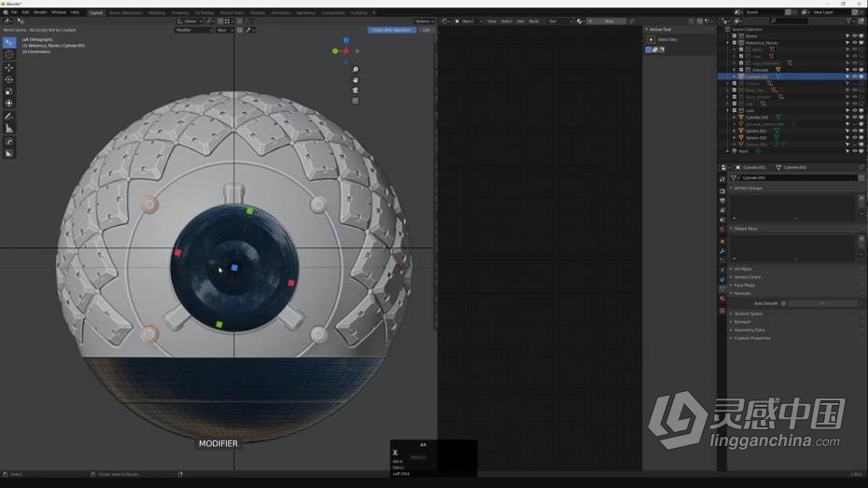868x488 pixels.
Task: Select the Cursor tool
Action: [x=9, y=55]
